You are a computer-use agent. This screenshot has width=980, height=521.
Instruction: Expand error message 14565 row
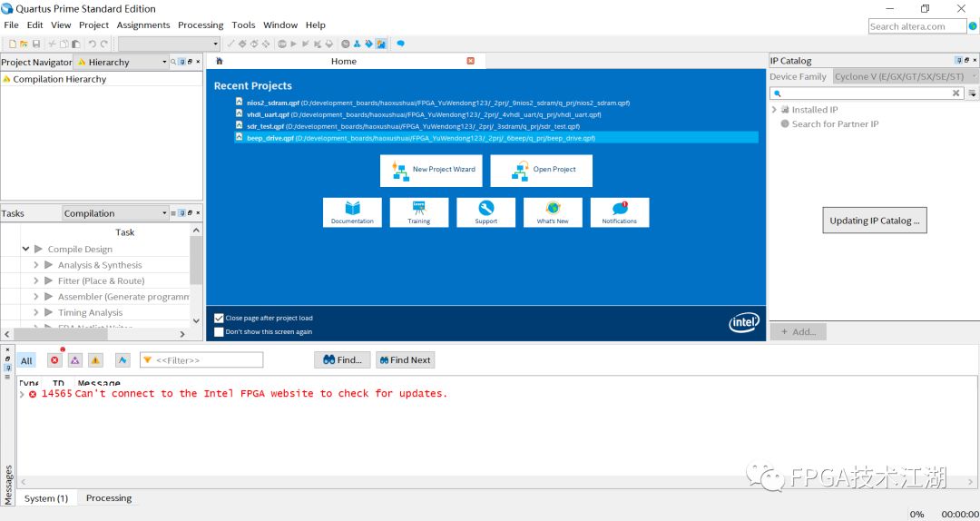pos(22,394)
